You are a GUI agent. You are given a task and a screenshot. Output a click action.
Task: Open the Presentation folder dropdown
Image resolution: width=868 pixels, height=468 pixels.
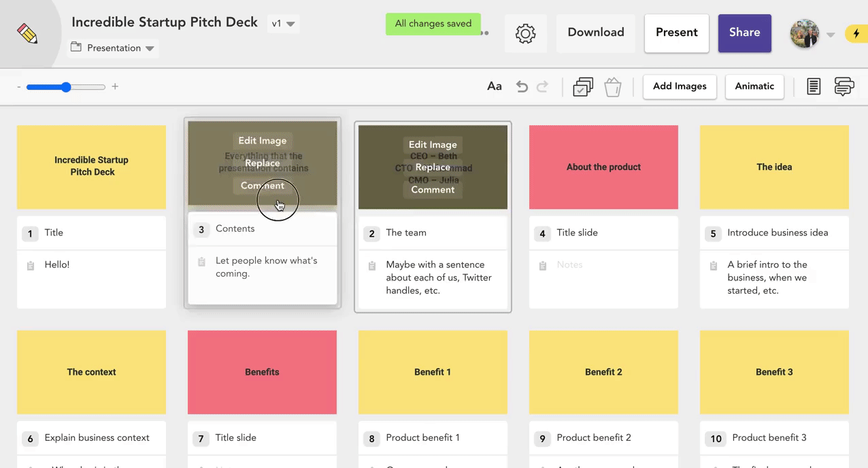[113, 48]
